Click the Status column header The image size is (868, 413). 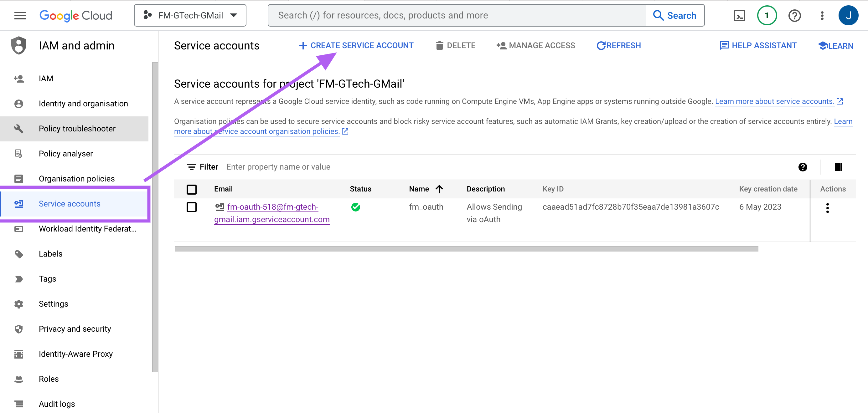(360, 189)
